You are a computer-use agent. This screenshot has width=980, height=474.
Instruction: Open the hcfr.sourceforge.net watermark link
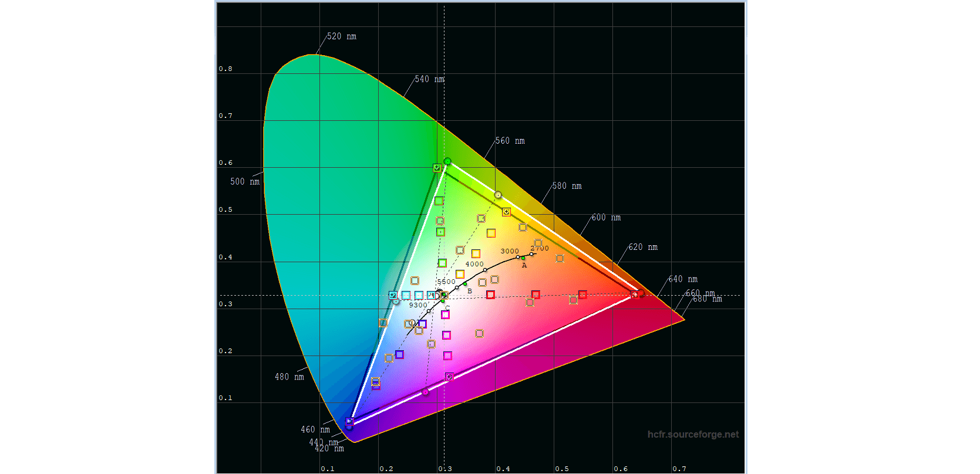pyautogui.click(x=693, y=434)
